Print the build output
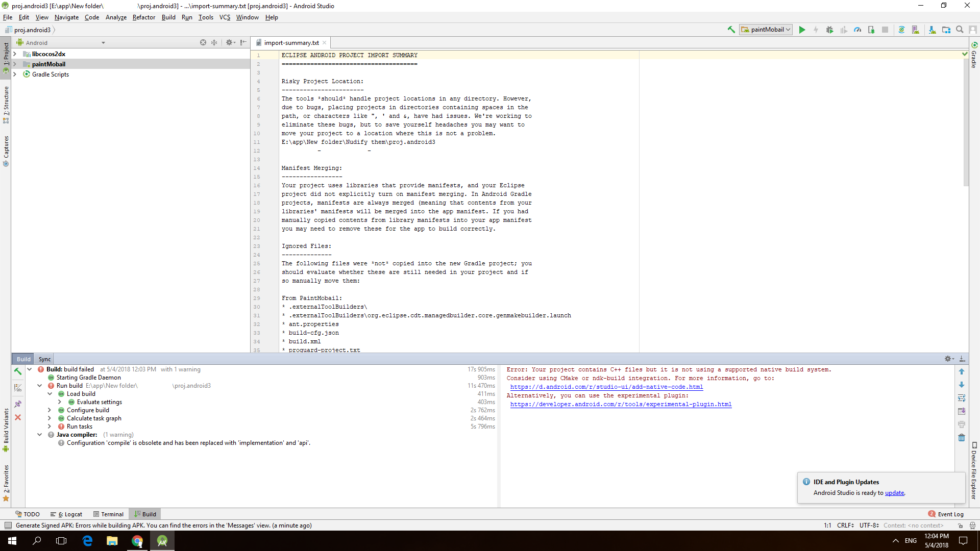Viewport: 980px width, 551px height. [962, 424]
